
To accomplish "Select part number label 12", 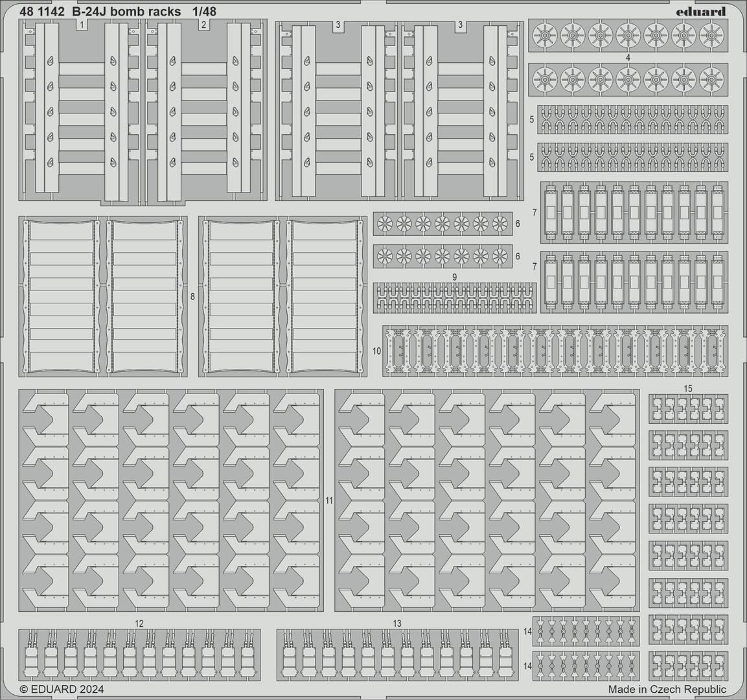I will click(x=139, y=623).
